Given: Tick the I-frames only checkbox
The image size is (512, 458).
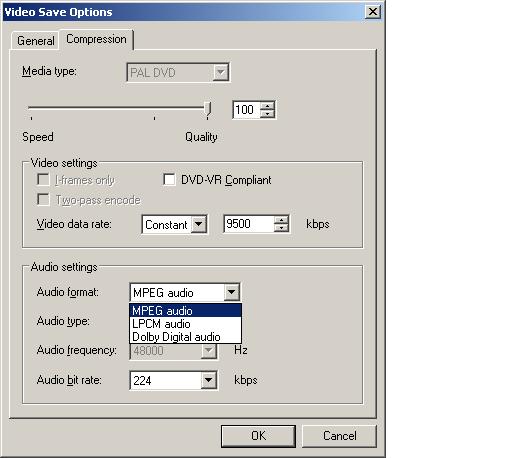Looking at the screenshot, I should pyautogui.click(x=43, y=180).
